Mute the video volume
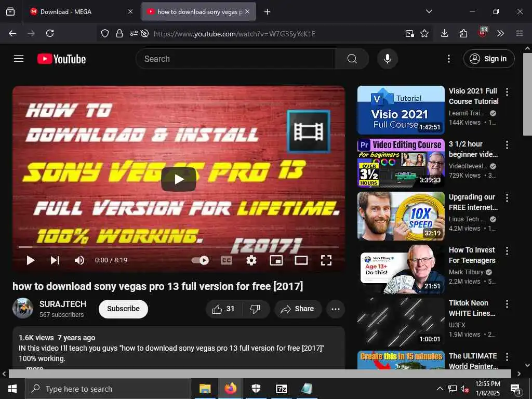The image size is (532, 399). pos(79,260)
